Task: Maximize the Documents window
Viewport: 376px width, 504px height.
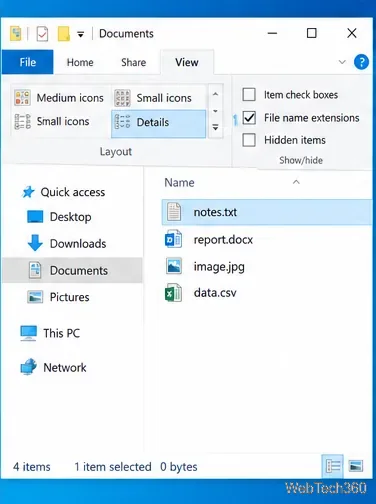Action: [x=312, y=33]
